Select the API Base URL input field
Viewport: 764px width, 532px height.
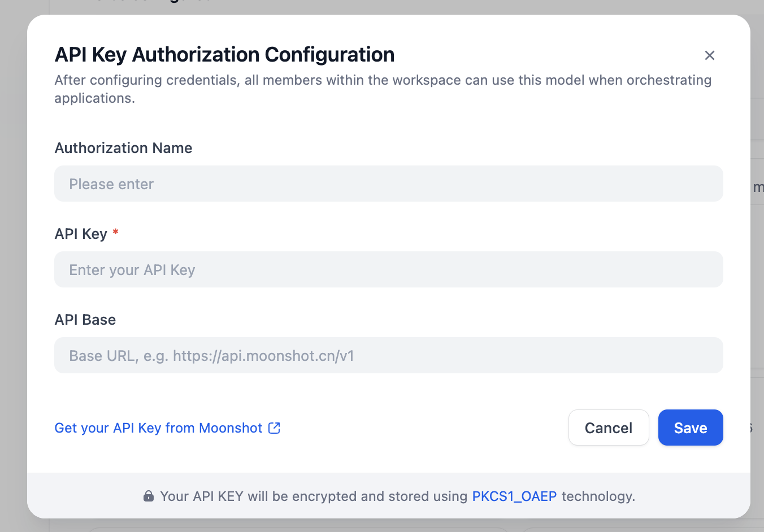[388, 356]
